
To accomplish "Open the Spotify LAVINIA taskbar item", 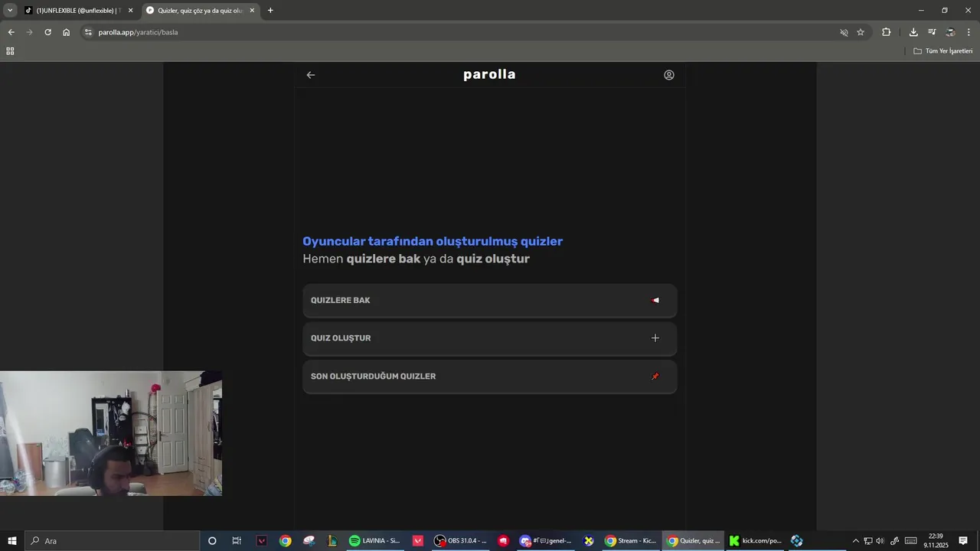I will click(375, 541).
